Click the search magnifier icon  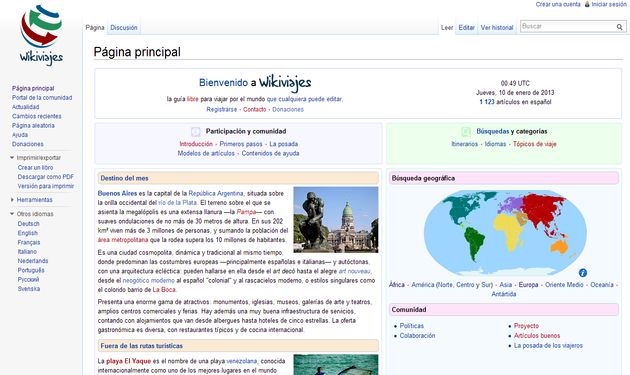coord(619,27)
